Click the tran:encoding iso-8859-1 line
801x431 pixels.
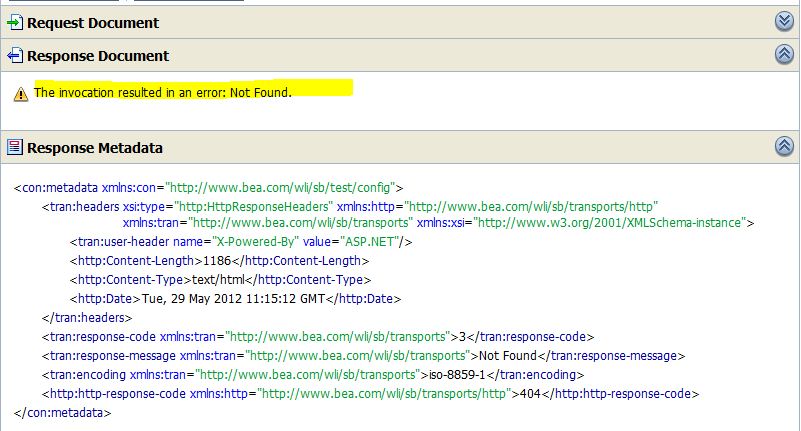coord(313,374)
